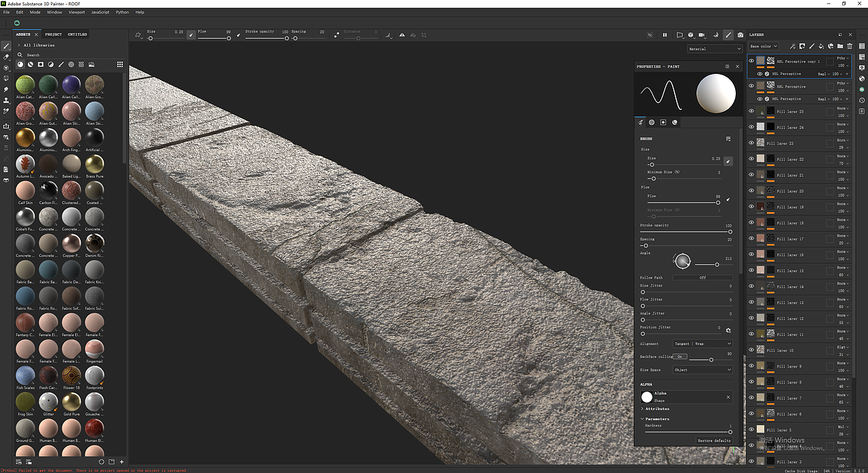The image size is (868, 473).
Task: Expand the All libraries tree
Action: pyautogui.click(x=19, y=45)
